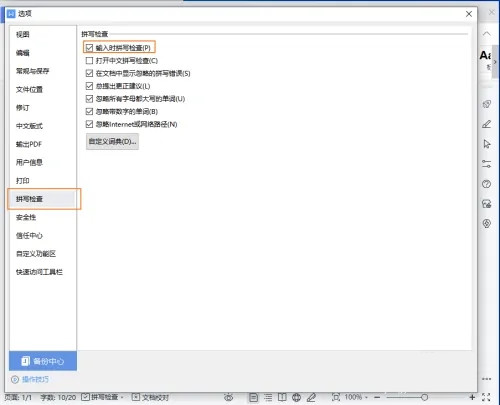The image size is (500, 405).
Task: Switch to outline view icon
Action: (268, 397)
